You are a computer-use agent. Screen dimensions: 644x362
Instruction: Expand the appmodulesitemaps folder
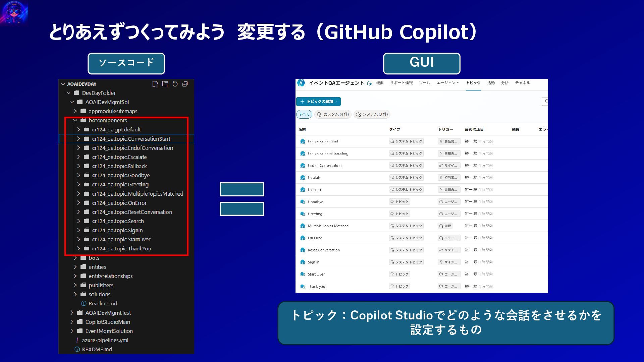[x=75, y=111]
